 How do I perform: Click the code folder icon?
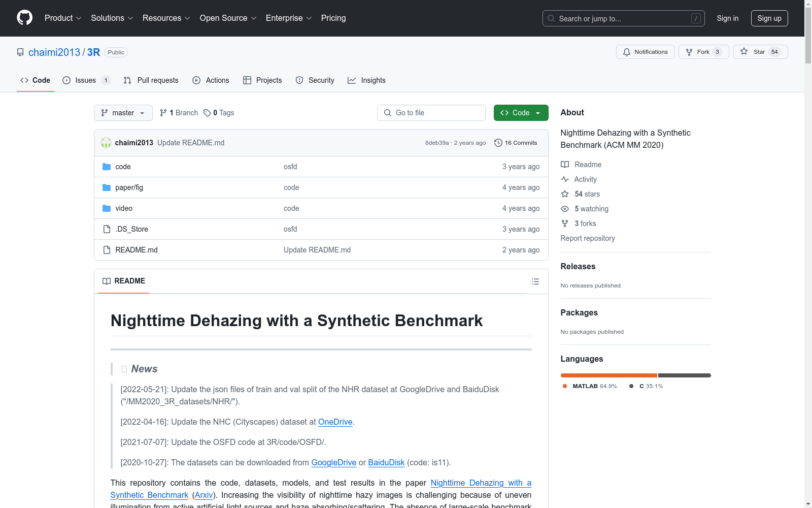click(107, 167)
